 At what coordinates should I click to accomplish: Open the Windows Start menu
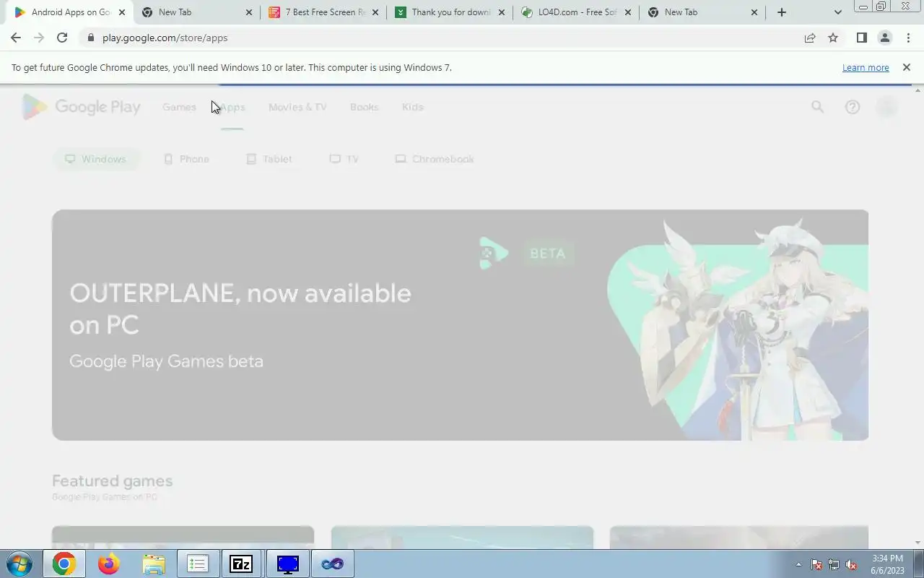[19, 564]
